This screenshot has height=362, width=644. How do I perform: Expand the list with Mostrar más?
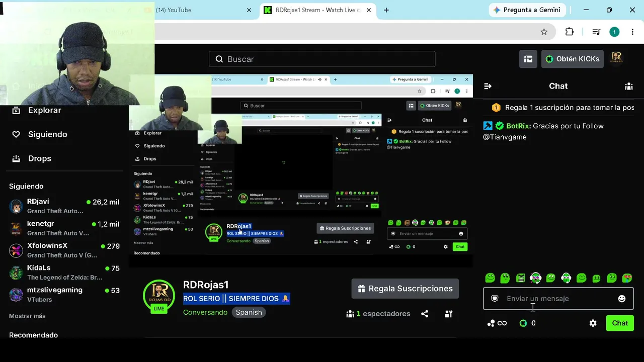tap(27, 316)
